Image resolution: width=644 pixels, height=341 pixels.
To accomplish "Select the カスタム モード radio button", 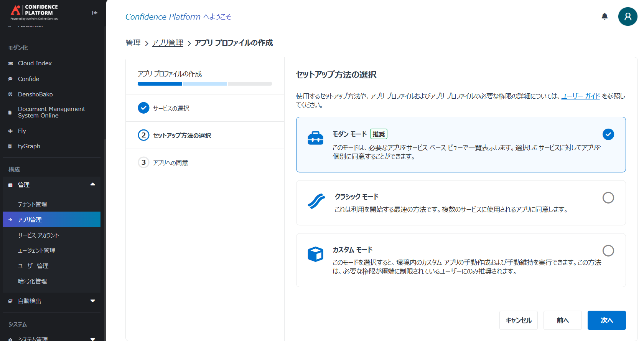I will click(x=608, y=251).
